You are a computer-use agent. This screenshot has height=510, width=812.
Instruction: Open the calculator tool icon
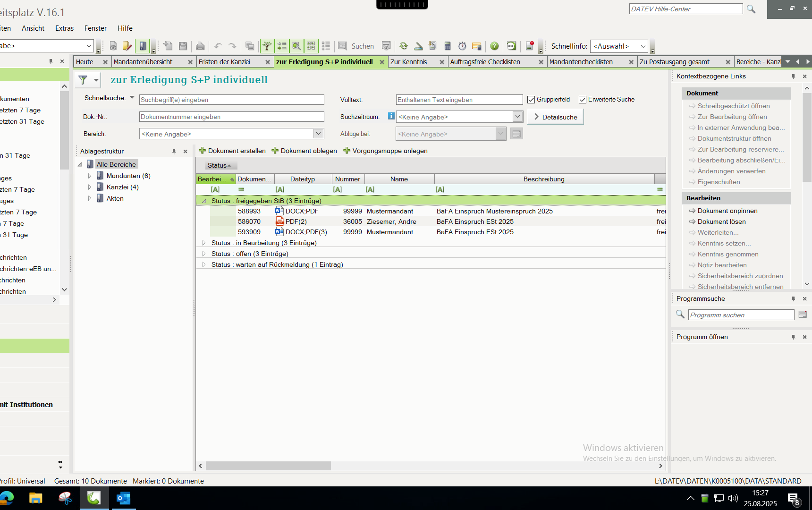tap(448, 46)
